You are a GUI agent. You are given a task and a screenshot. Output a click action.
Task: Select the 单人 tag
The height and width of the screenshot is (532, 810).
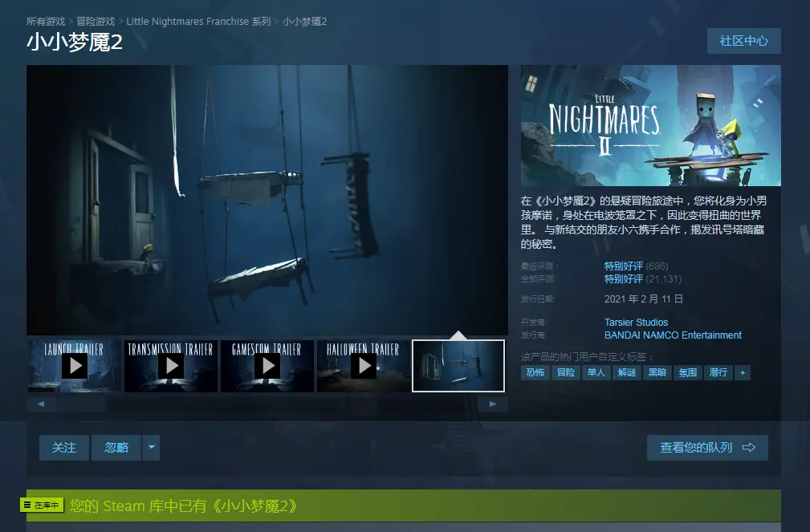pos(596,372)
